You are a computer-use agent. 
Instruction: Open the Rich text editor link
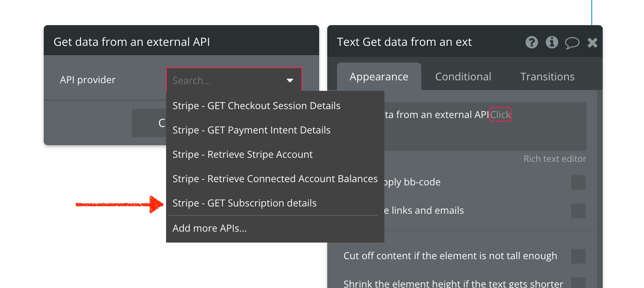click(554, 159)
